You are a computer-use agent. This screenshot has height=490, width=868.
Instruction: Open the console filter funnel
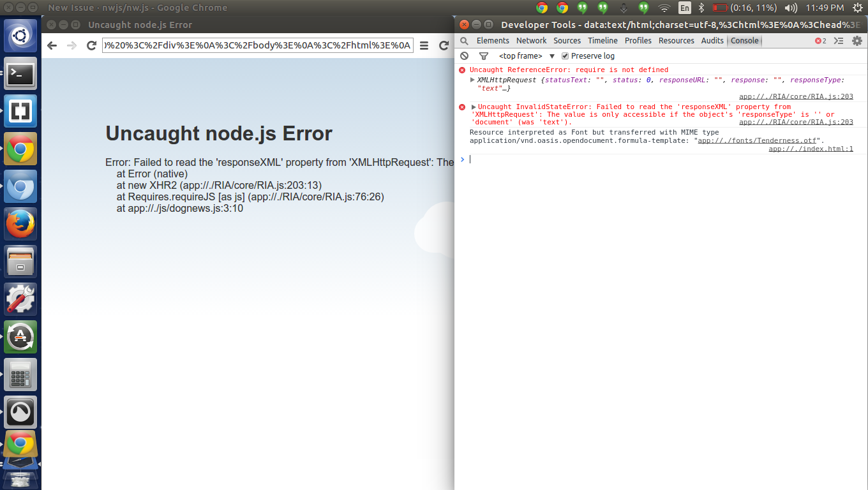[x=483, y=56]
